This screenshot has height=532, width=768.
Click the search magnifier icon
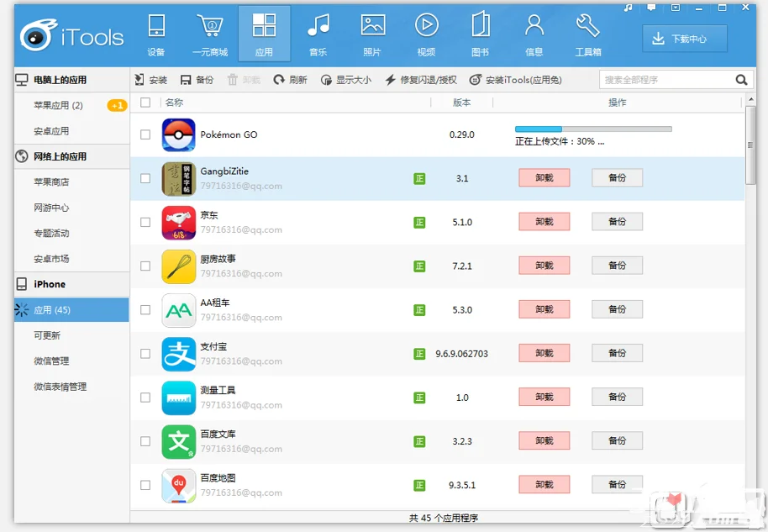click(x=742, y=80)
